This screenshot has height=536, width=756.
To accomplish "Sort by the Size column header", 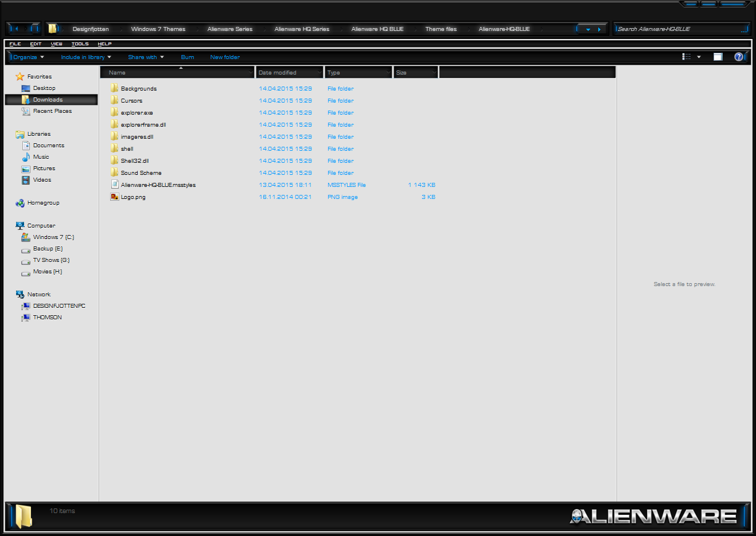I will pyautogui.click(x=416, y=72).
